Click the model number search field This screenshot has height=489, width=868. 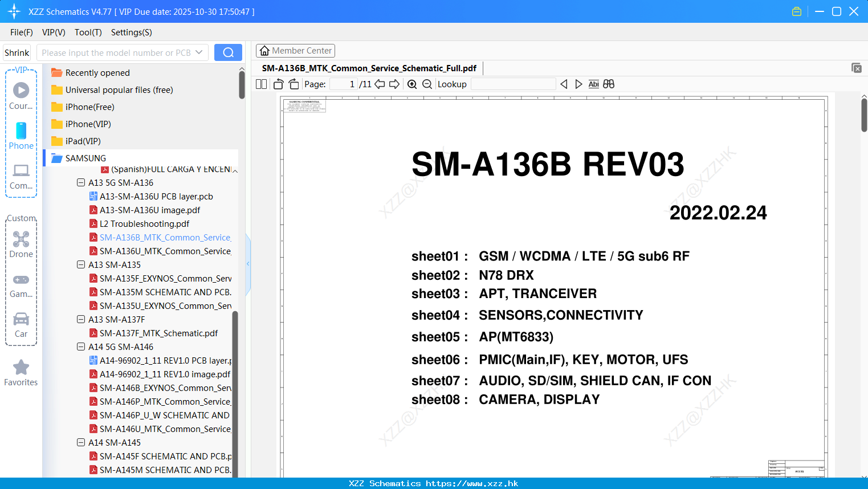[x=116, y=52]
